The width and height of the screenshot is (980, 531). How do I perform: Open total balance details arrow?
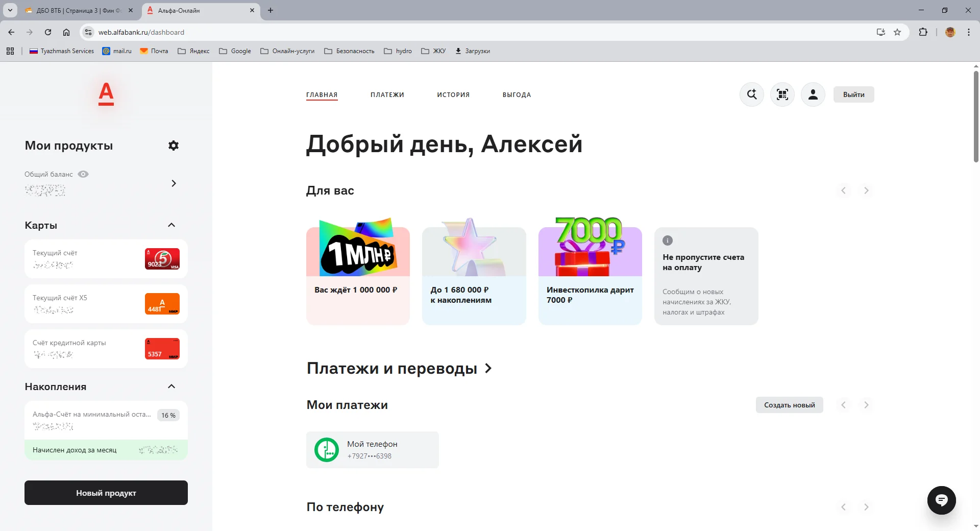pos(174,183)
